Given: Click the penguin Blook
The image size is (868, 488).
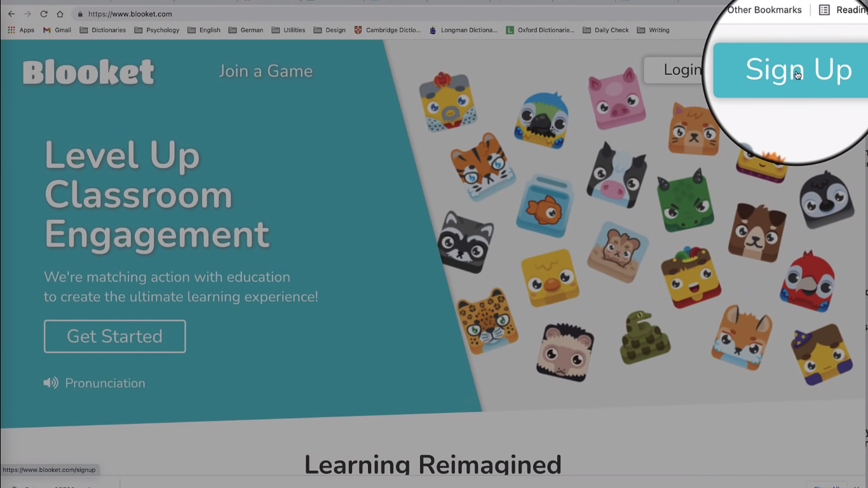Looking at the screenshot, I should click(x=826, y=200).
